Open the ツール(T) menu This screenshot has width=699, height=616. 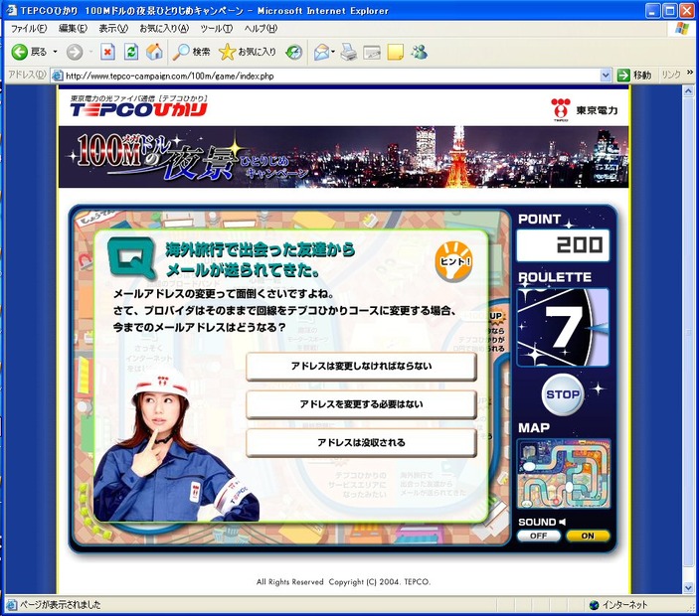pos(216,29)
